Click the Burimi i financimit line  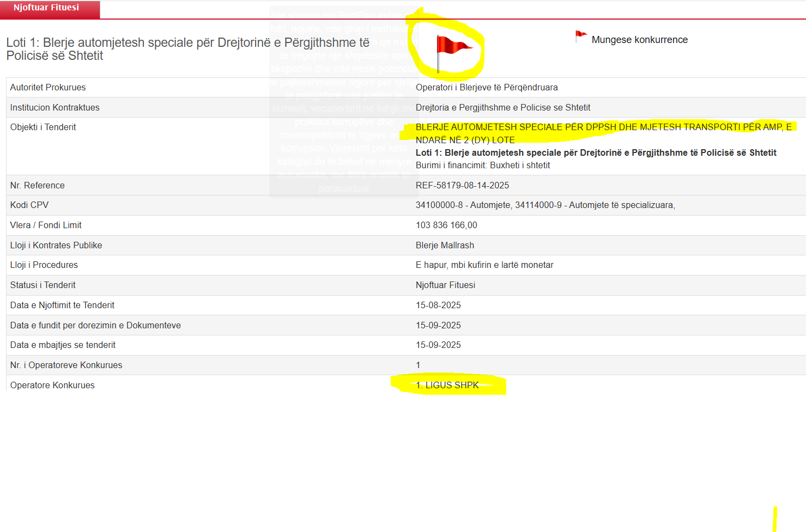click(482, 165)
